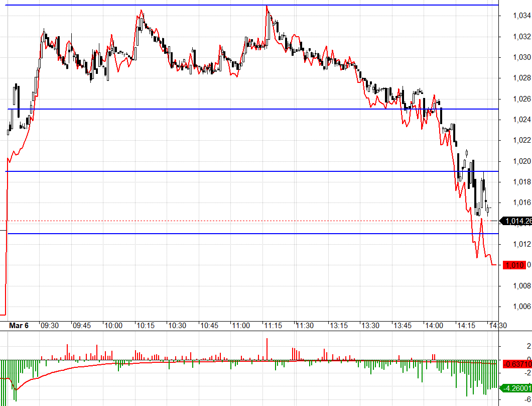Select the green -4.26001 histogram value label

[517, 388]
